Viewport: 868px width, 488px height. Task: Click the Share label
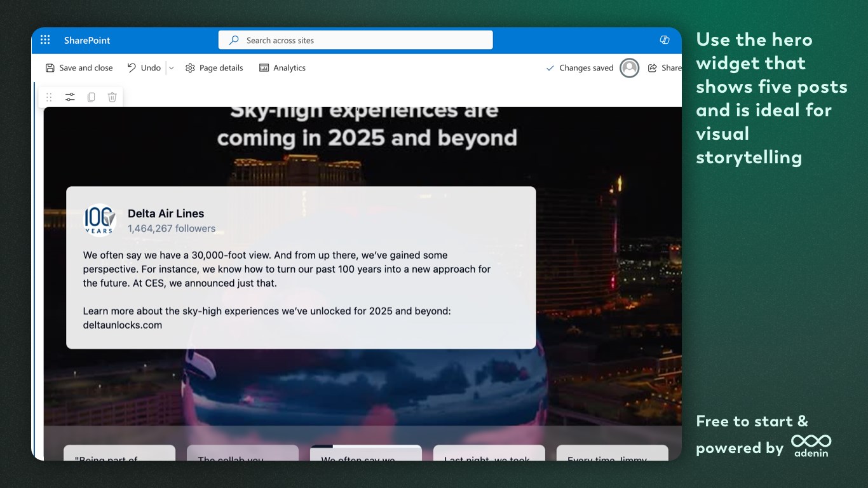point(672,68)
